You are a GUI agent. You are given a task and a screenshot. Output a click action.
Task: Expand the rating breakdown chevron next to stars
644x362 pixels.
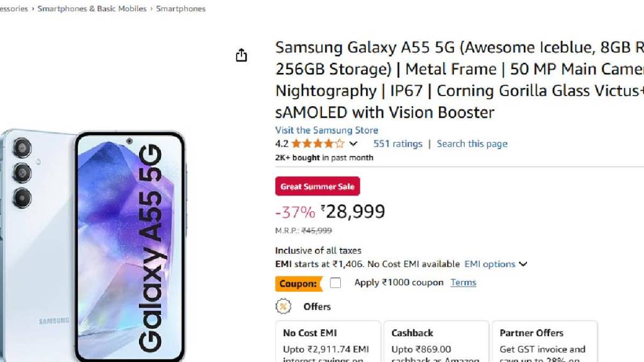click(353, 144)
